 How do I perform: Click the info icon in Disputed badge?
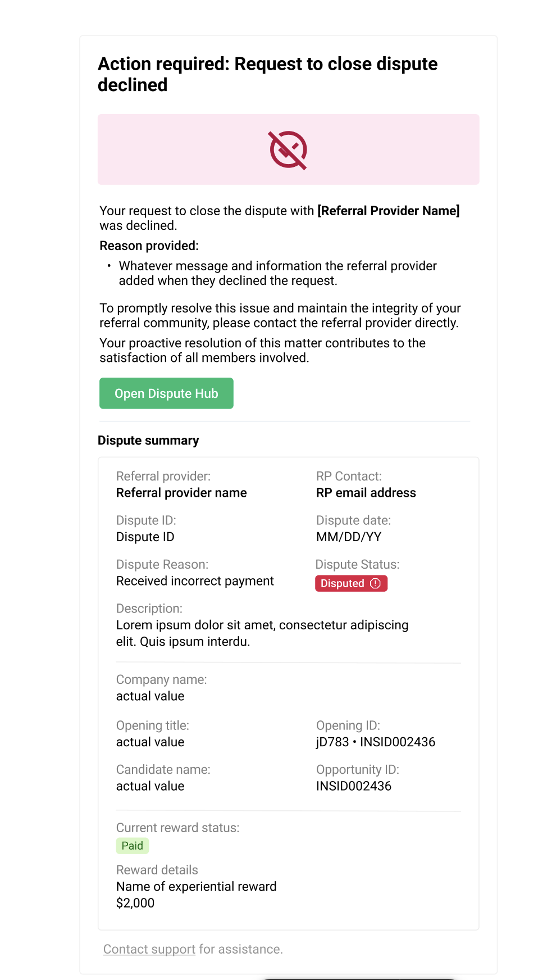click(375, 583)
